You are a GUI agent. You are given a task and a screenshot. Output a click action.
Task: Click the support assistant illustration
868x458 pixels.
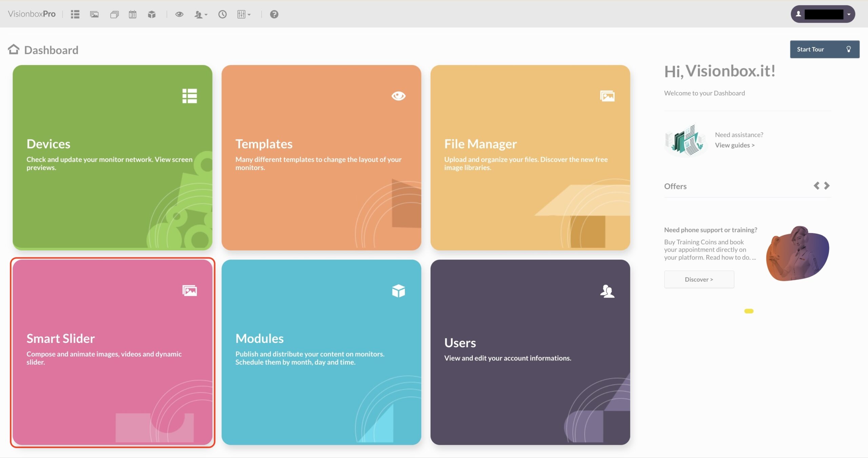(x=797, y=253)
